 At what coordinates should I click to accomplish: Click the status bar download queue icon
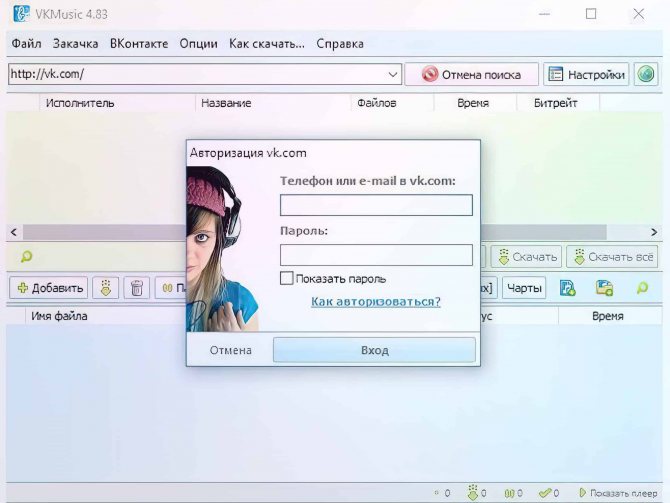[472, 492]
